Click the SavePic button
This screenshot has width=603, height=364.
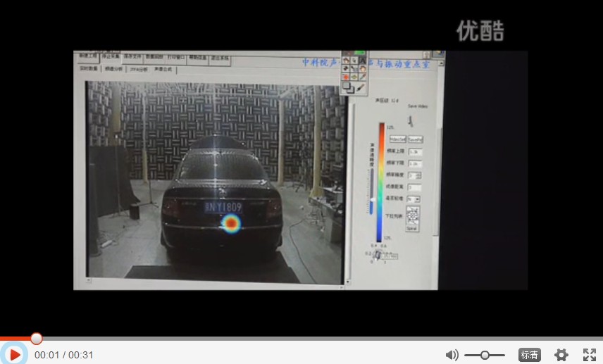coord(416,139)
